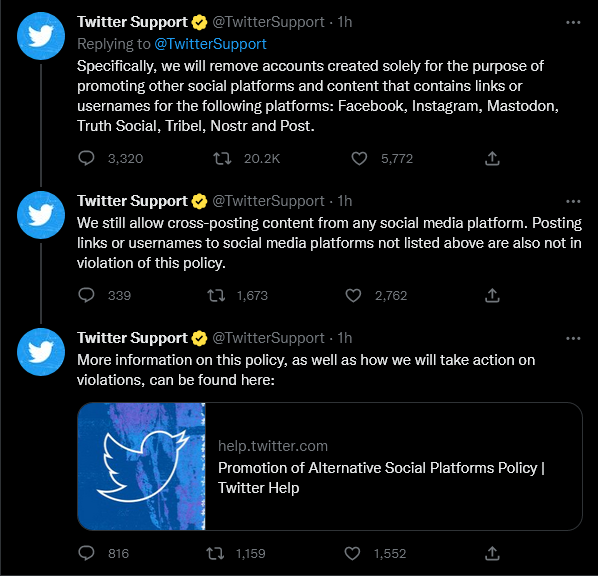The width and height of the screenshot is (598, 576).
Task: Share the cross-posting content tweet
Action: coord(492,295)
